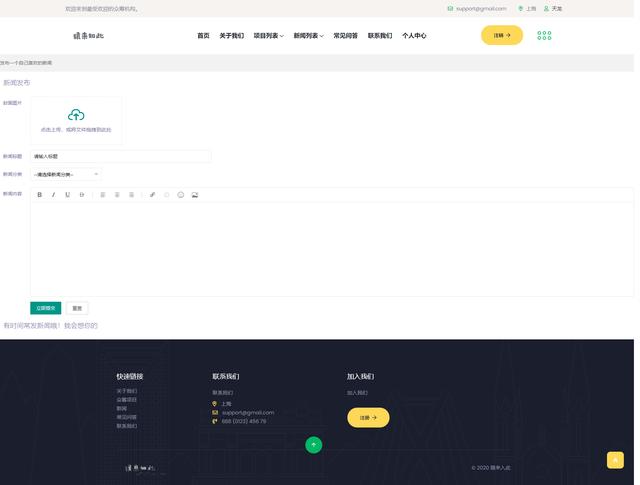Viewport: 640px width, 485px height.
Task: Click the green 立即提交 submit button
Action: pos(46,308)
